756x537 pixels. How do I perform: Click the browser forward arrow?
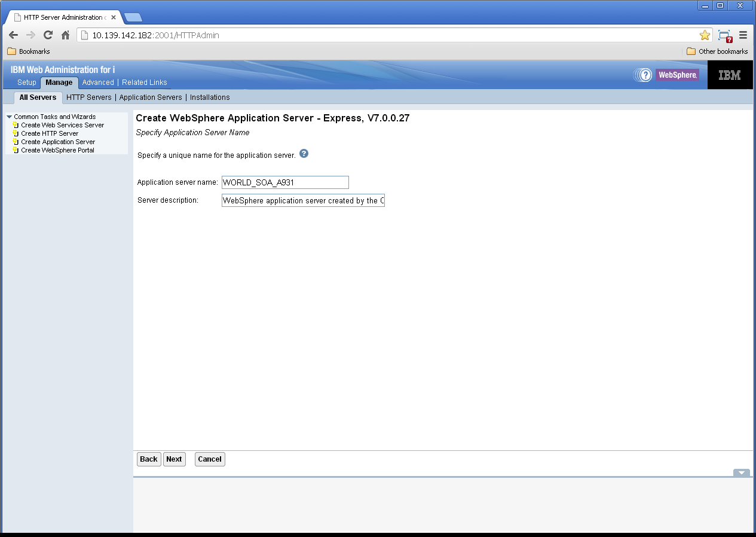(x=31, y=35)
